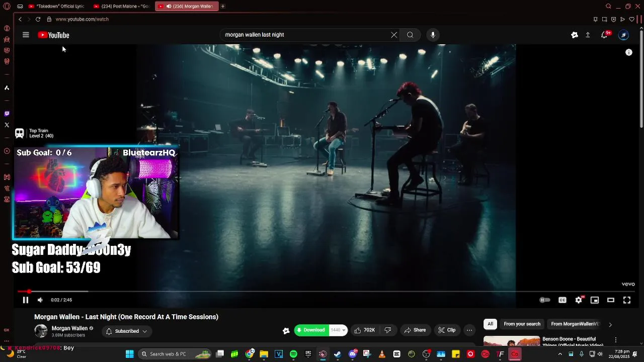Open YouTube notifications bell
This screenshot has width=644, height=362.
pyautogui.click(x=604, y=35)
